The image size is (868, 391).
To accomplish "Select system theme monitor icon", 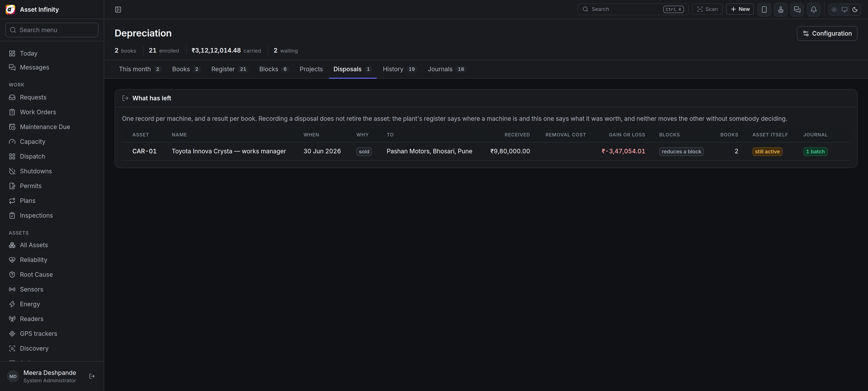I will tap(844, 9).
